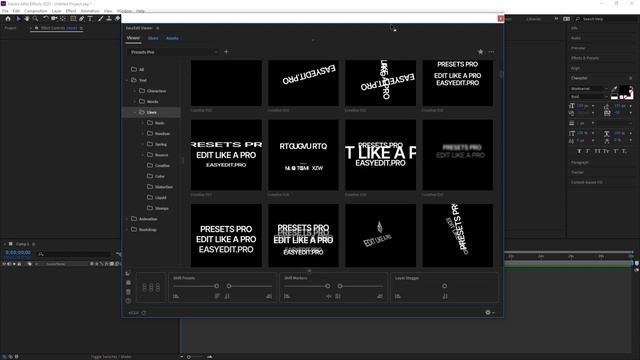
Task: Select the Horizontal Type tool
Action: (90, 19)
